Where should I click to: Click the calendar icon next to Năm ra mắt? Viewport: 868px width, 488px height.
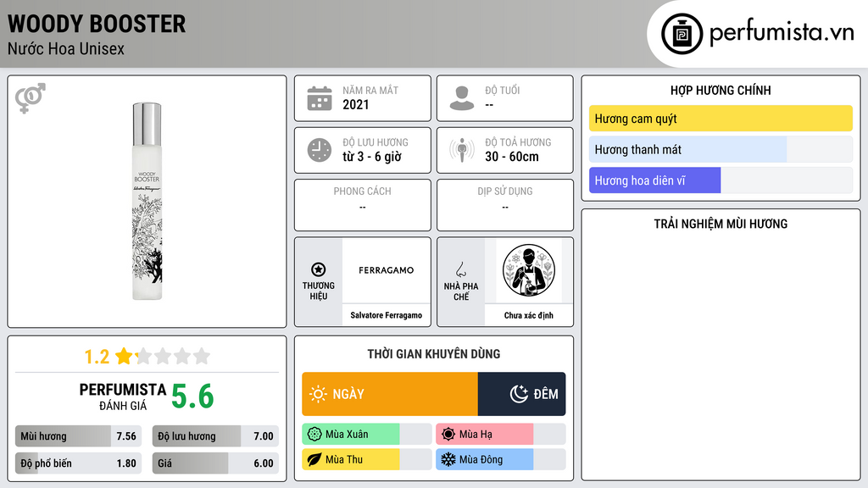pyautogui.click(x=320, y=98)
